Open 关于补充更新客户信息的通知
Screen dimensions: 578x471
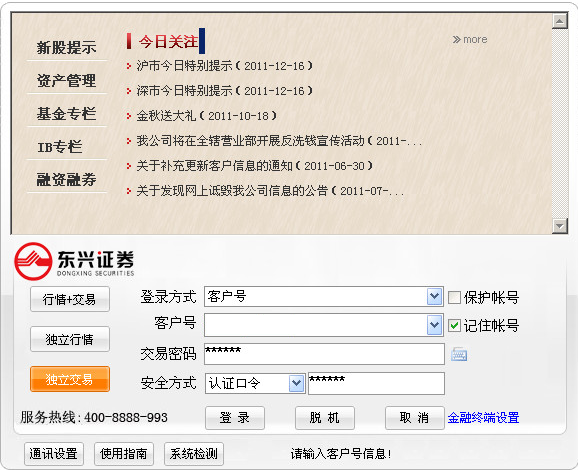pos(254,166)
